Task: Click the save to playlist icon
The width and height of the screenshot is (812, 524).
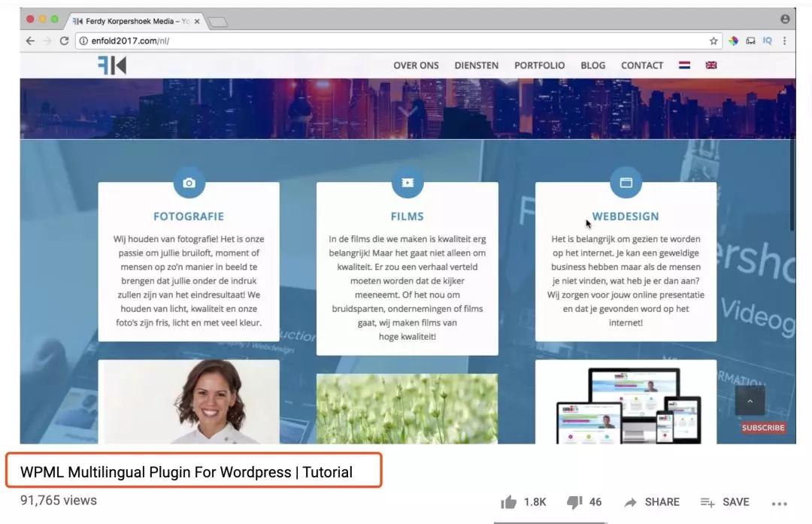Action: [707, 502]
